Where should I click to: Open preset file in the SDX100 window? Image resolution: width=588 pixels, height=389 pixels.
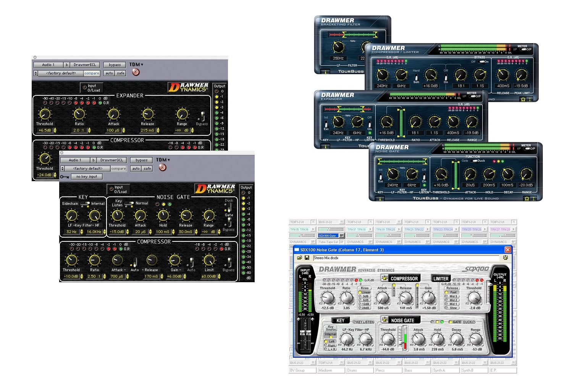tap(300, 258)
